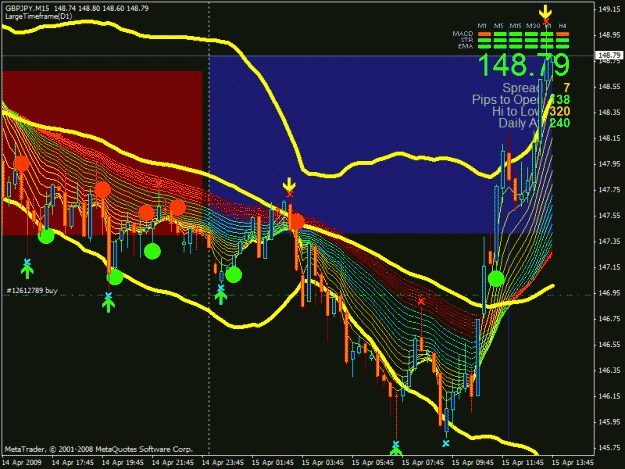Select the MACD row label
Viewport: 625px width, 469px height.
pyautogui.click(x=463, y=34)
